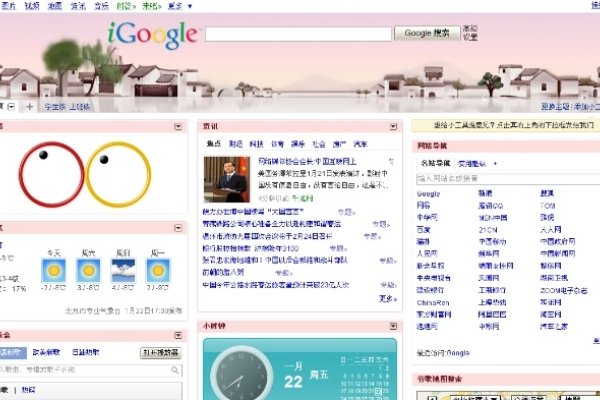
Task: Select 周一 sunny weather icon
Action: click(x=158, y=270)
